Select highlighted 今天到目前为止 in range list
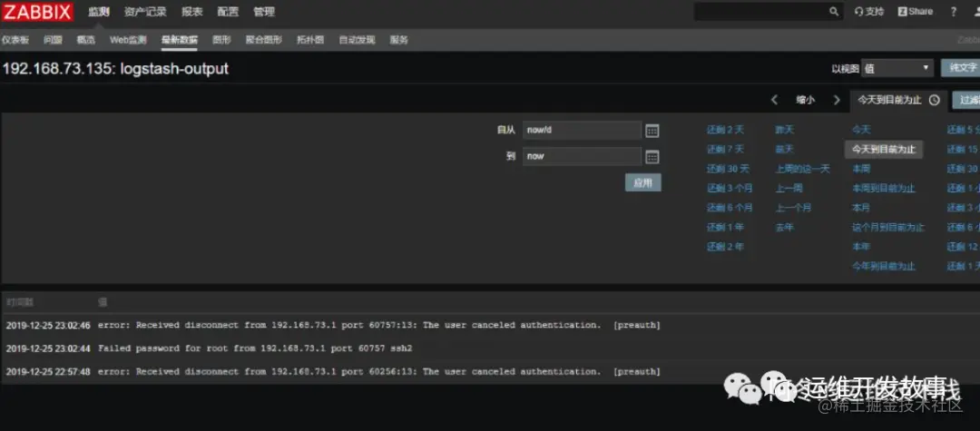This screenshot has height=431, width=980. (x=884, y=150)
